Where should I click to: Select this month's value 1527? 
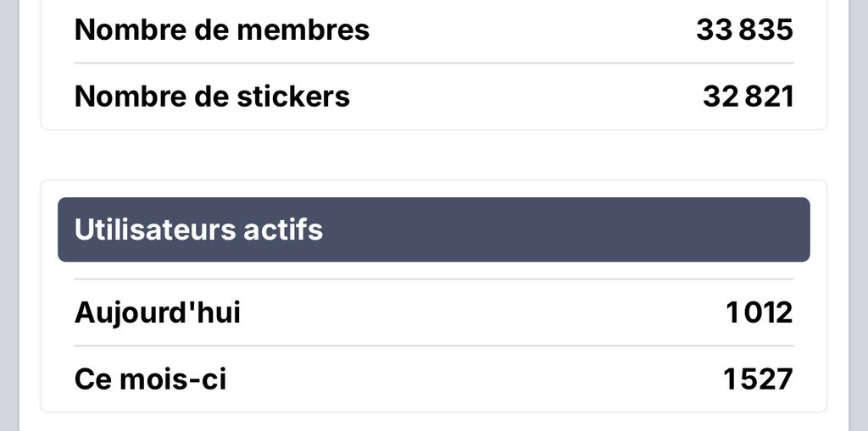click(758, 379)
